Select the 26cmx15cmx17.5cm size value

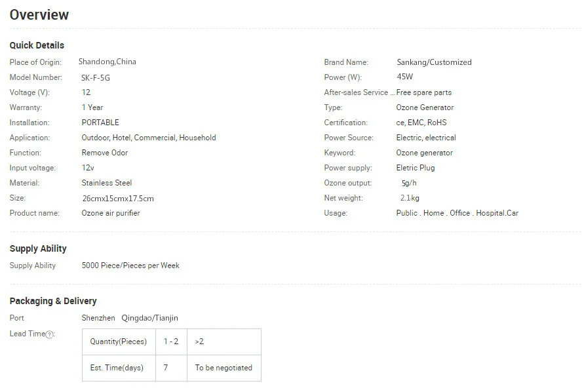point(118,198)
